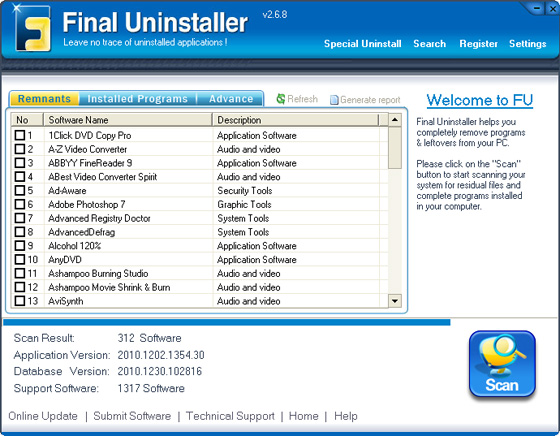Sort by the No column header
This screenshot has width=560, height=436.
(27, 120)
